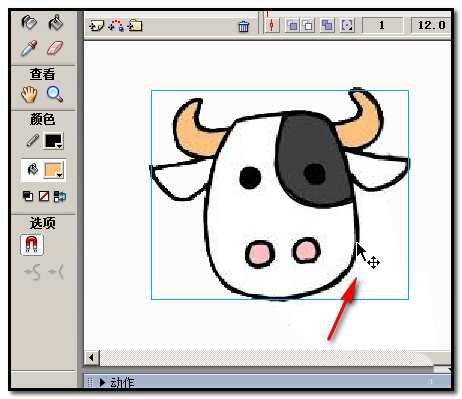Select the Eyedropper tool
This screenshot has height=399, width=462.
tap(29, 48)
